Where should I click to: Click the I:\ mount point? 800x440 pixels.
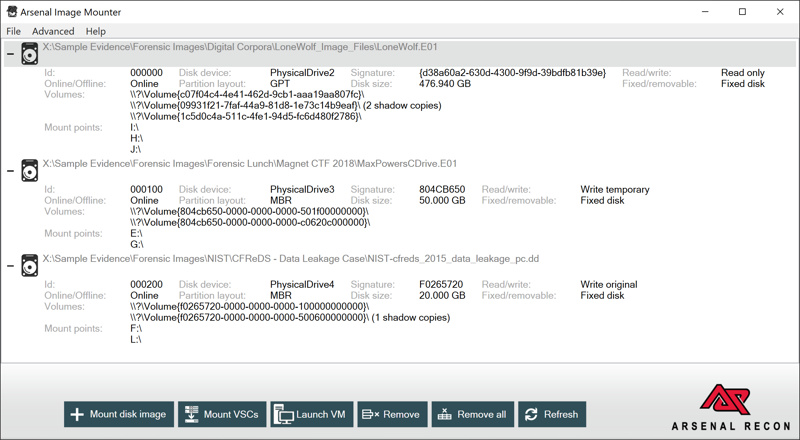click(135, 128)
